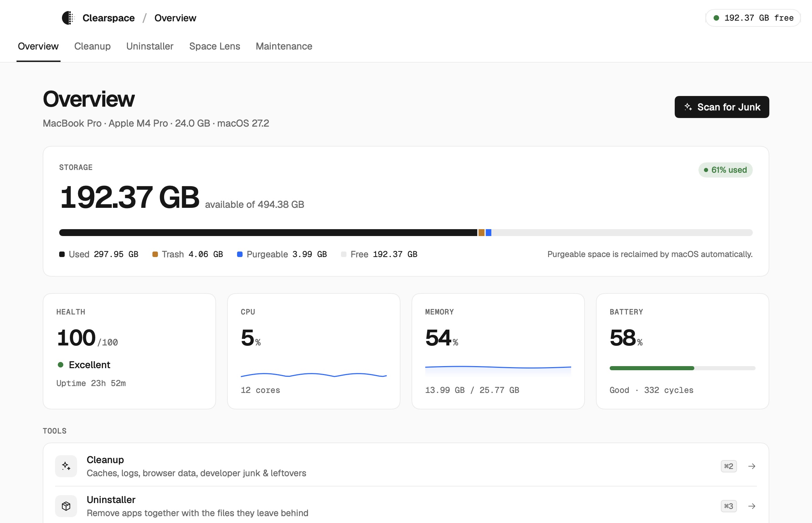The width and height of the screenshot is (812, 523).
Task: Click the Battery 58% value
Action: click(x=626, y=338)
